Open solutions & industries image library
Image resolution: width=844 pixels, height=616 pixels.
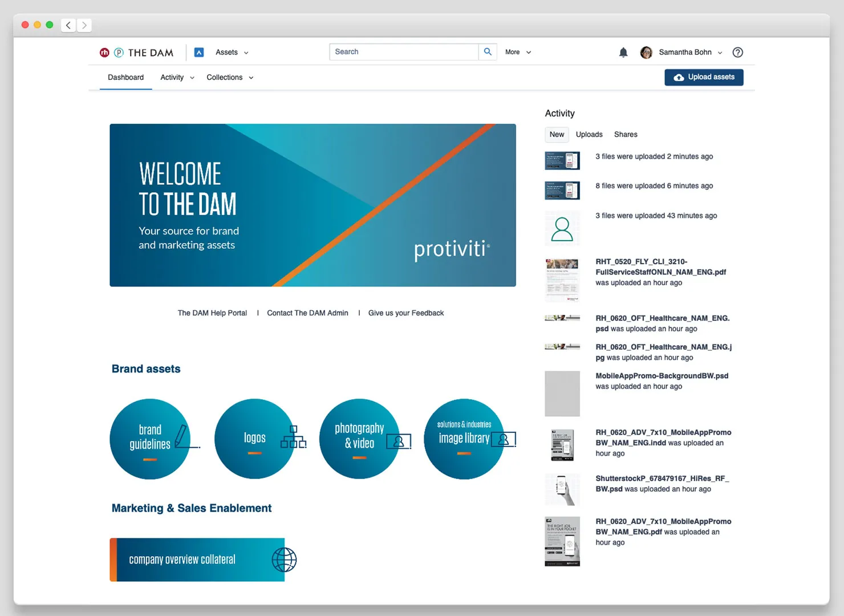click(x=464, y=439)
